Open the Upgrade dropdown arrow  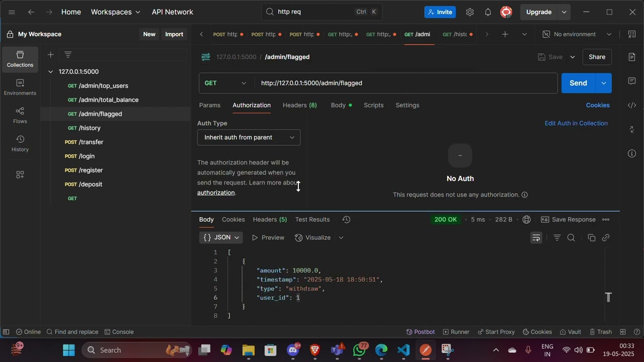(564, 12)
